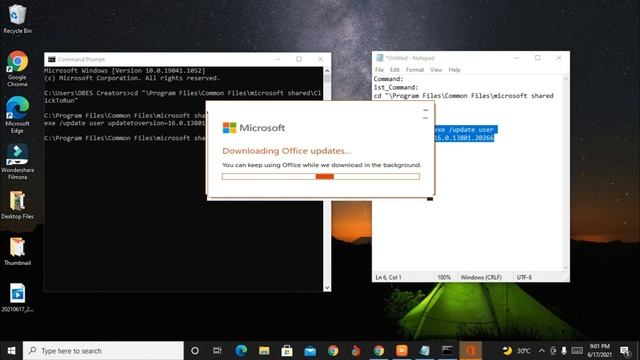Click 'UTF-8' in Notepad status bar
Screen dimensions: 640x360
[524, 277]
